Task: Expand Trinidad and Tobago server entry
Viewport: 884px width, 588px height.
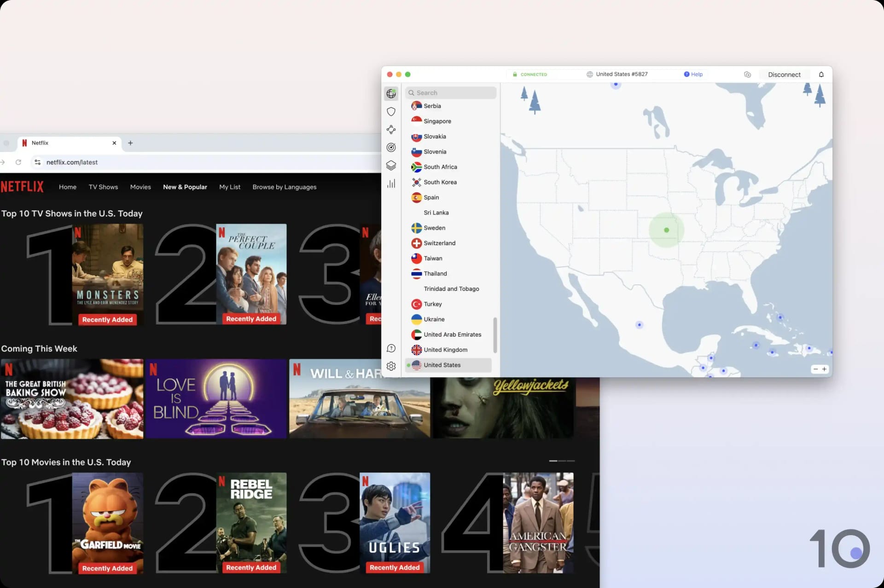Action: (451, 289)
